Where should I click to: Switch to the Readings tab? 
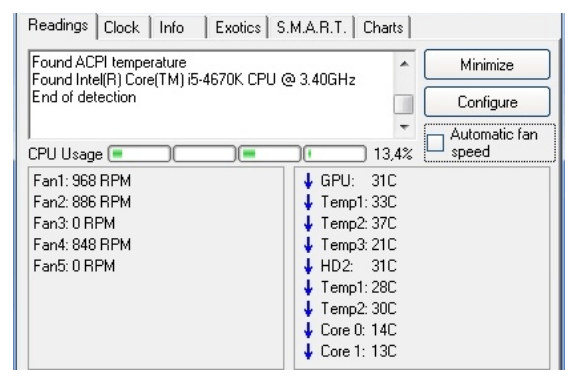(58, 26)
